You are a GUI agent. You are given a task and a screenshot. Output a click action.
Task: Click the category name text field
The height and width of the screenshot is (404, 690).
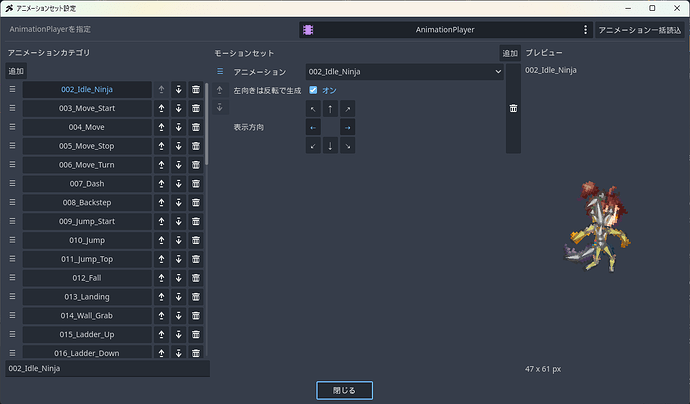[x=107, y=368]
